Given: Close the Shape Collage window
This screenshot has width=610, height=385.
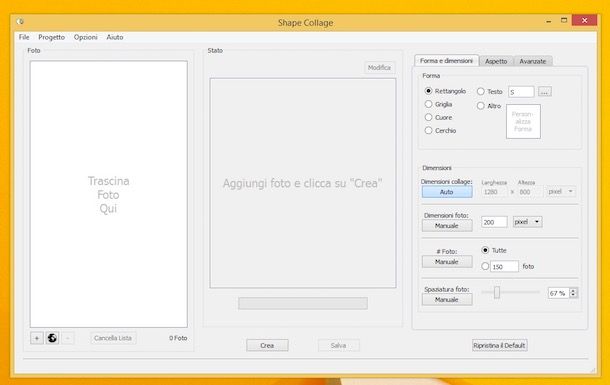Looking at the screenshot, I should click(584, 20).
